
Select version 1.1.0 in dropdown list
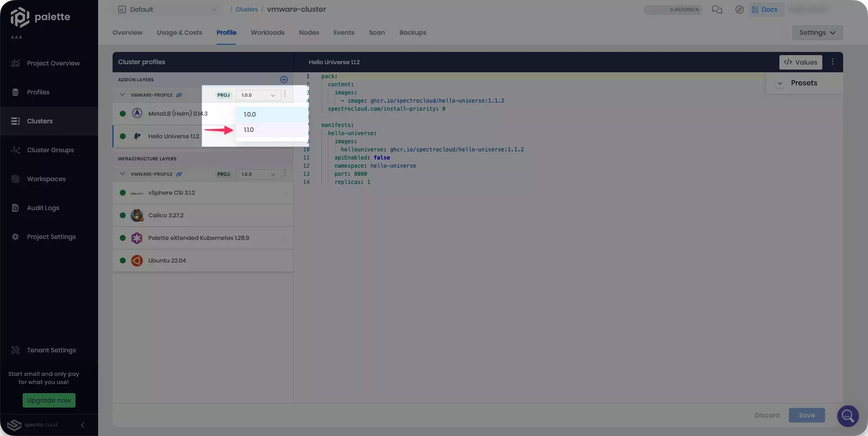tap(272, 130)
